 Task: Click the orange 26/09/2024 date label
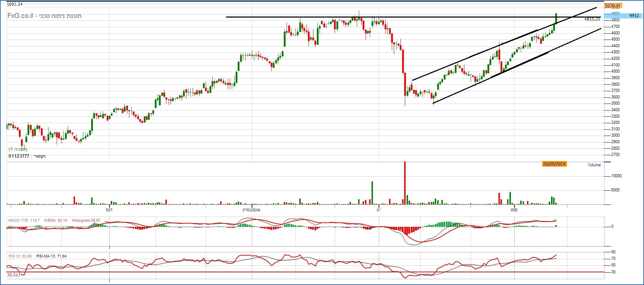[554, 164]
